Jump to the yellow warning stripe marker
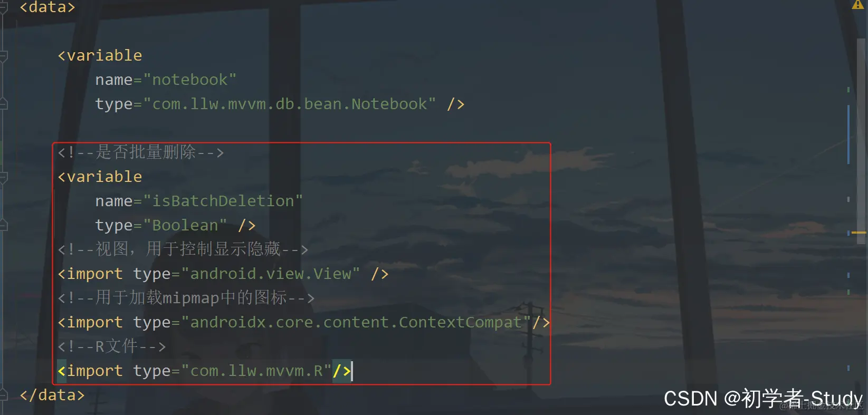The height and width of the screenshot is (415, 868). coord(859,232)
